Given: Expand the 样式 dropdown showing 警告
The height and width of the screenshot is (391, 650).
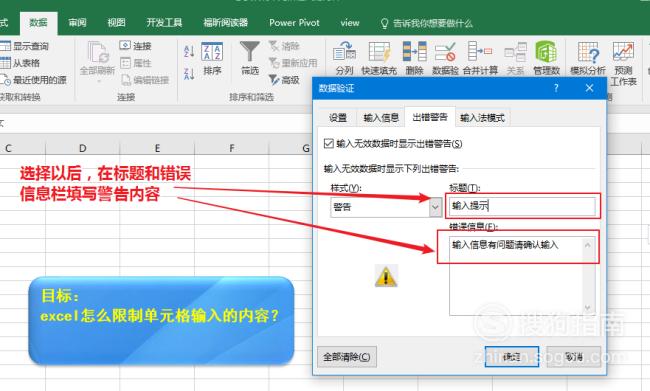Looking at the screenshot, I should click(435, 206).
